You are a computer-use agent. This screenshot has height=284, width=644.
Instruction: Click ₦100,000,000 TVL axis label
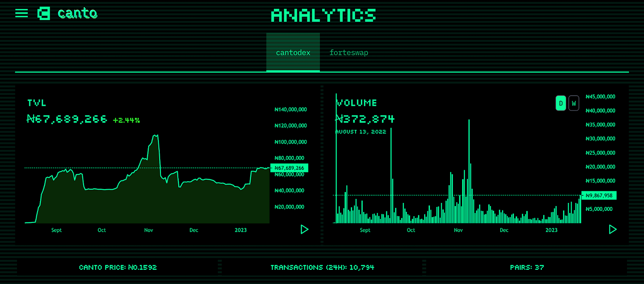click(x=291, y=142)
